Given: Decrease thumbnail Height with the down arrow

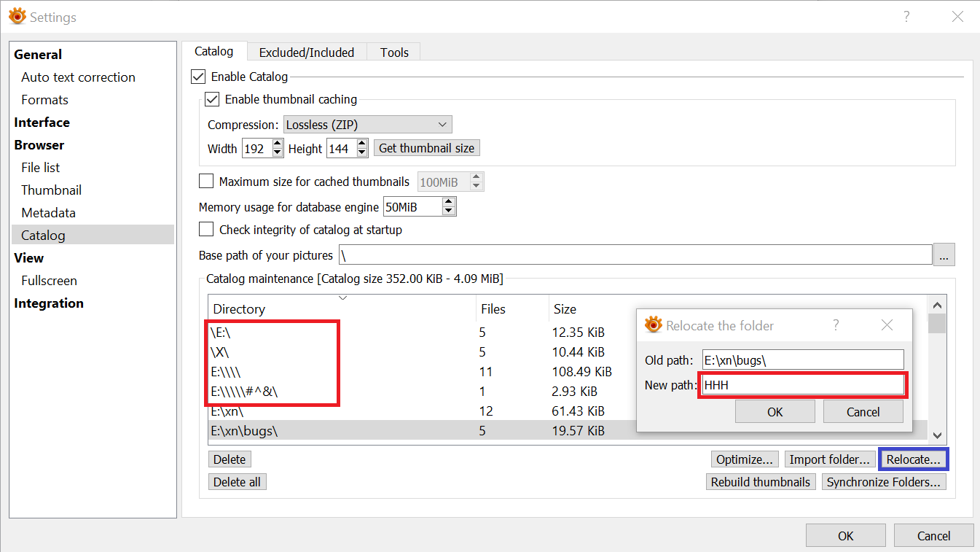Looking at the screenshot, I should [362, 152].
